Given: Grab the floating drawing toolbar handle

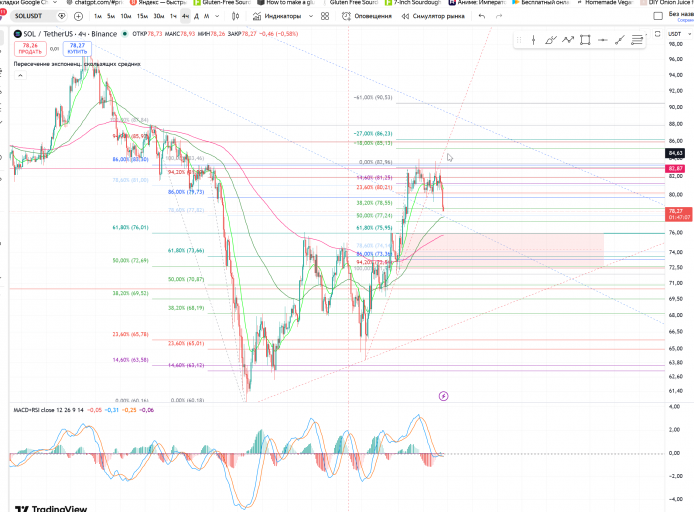Looking at the screenshot, I should click(x=519, y=40).
